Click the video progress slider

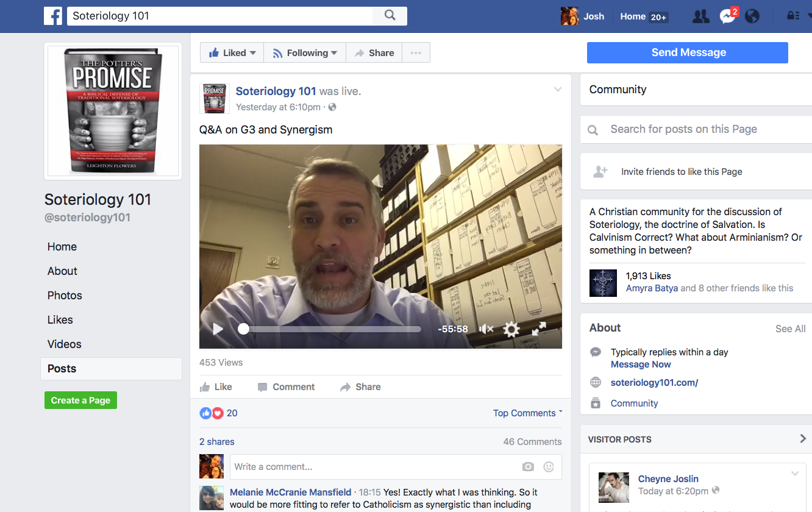(x=332, y=329)
